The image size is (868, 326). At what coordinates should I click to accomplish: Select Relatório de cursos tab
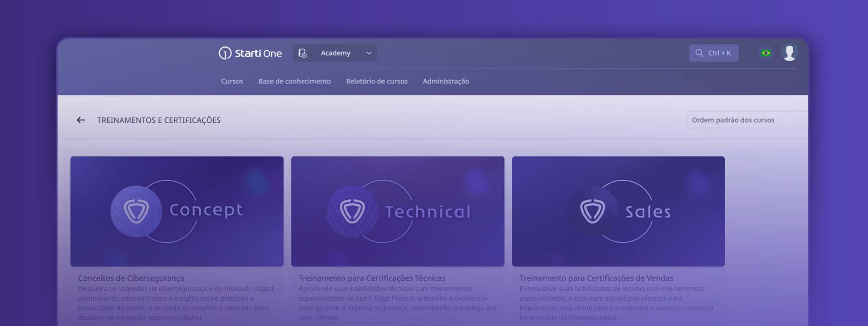coord(377,81)
